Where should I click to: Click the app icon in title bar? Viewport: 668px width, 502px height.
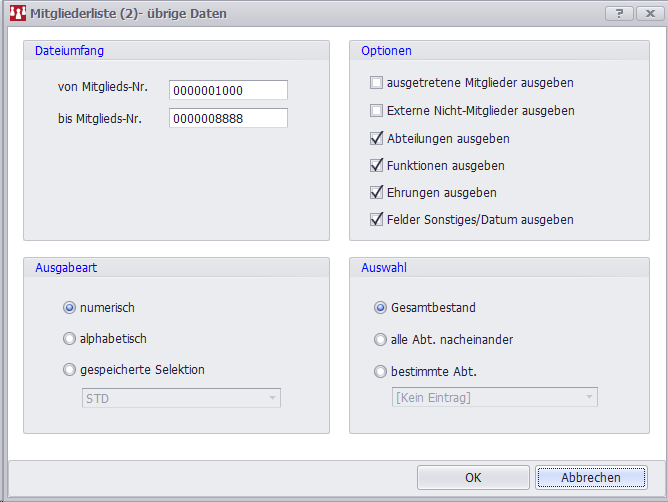coord(17,14)
